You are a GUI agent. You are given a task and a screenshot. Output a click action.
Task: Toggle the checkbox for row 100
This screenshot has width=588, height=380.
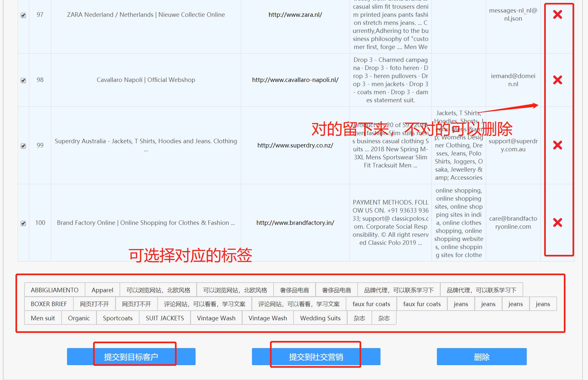click(x=23, y=223)
